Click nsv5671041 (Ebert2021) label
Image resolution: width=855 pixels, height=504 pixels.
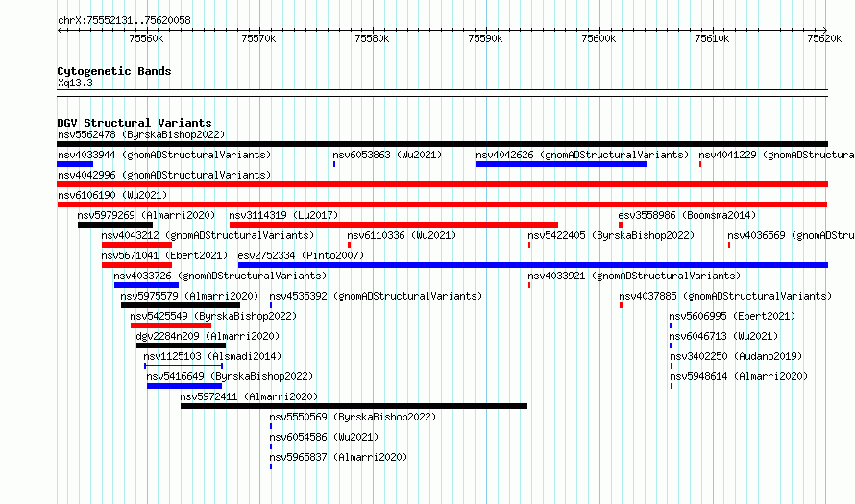click(x=164, y=255)
